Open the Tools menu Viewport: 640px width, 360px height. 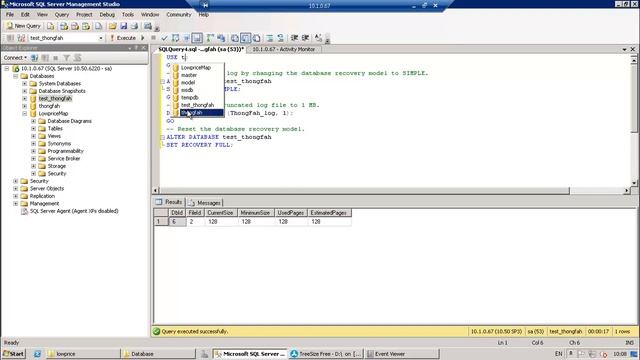[128, 14]
